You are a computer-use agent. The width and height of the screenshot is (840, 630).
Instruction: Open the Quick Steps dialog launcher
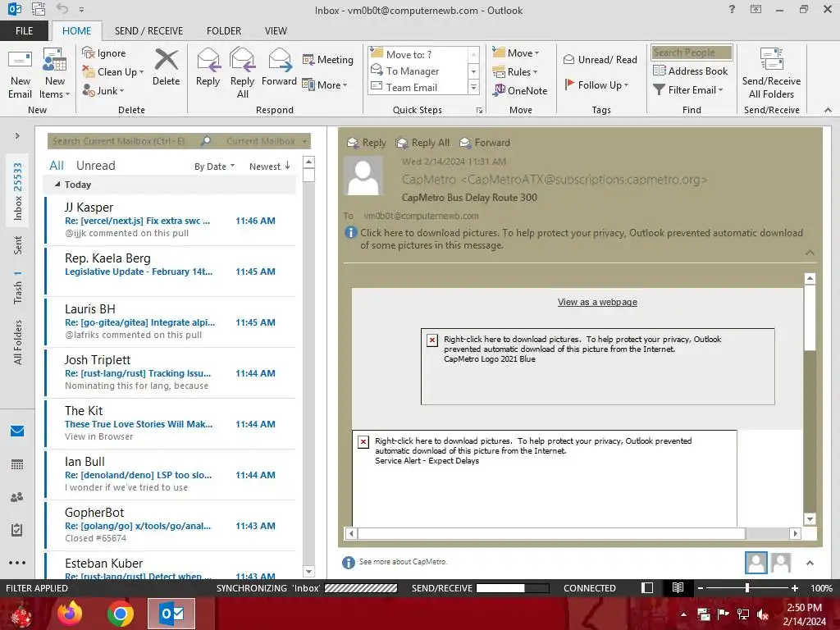tap(479, 111)
